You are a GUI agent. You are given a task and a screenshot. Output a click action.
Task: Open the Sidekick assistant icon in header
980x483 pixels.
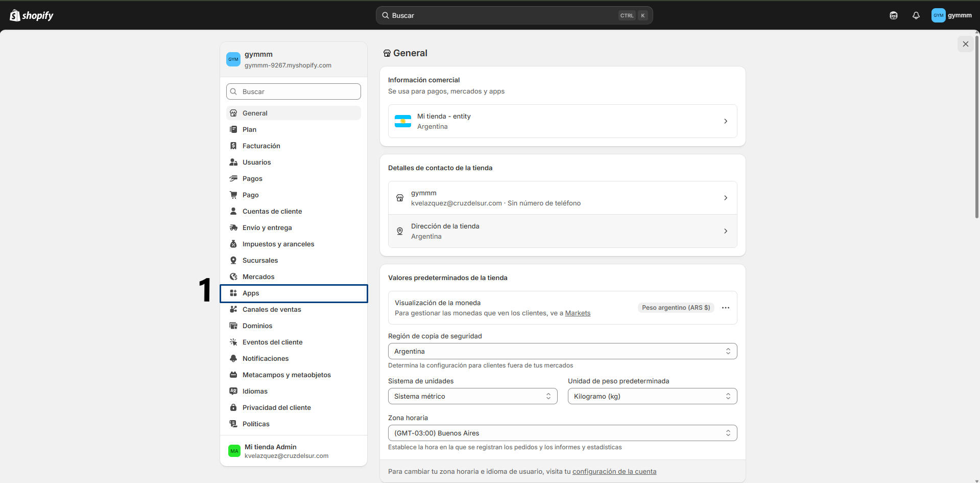tap(893, 15)
